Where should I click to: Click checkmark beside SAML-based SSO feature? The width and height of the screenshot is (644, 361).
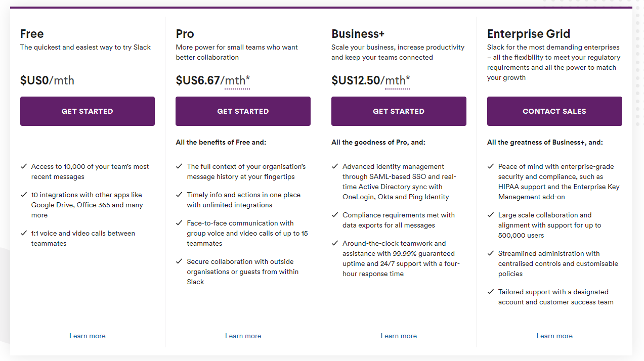tap(335, 166)
